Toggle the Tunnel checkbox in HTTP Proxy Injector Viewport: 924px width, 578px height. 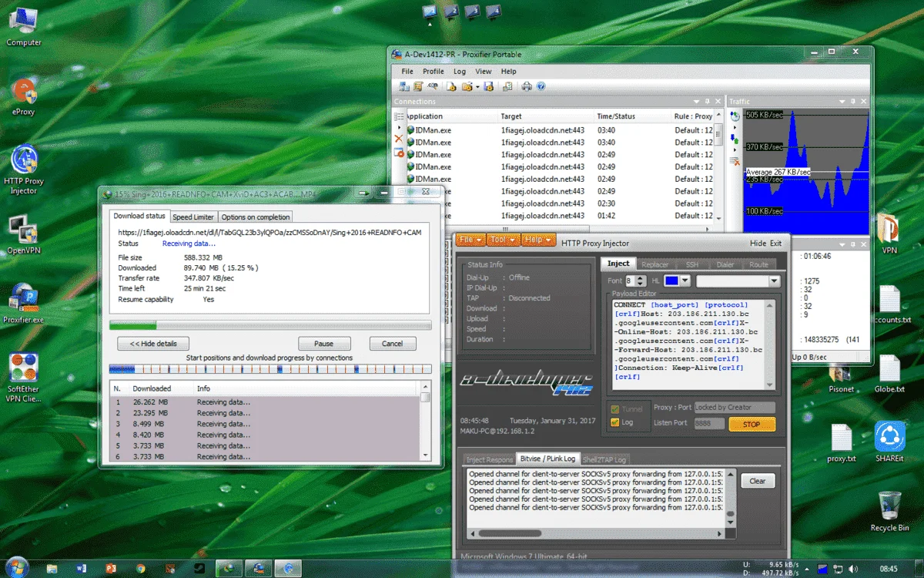point(614,410)
